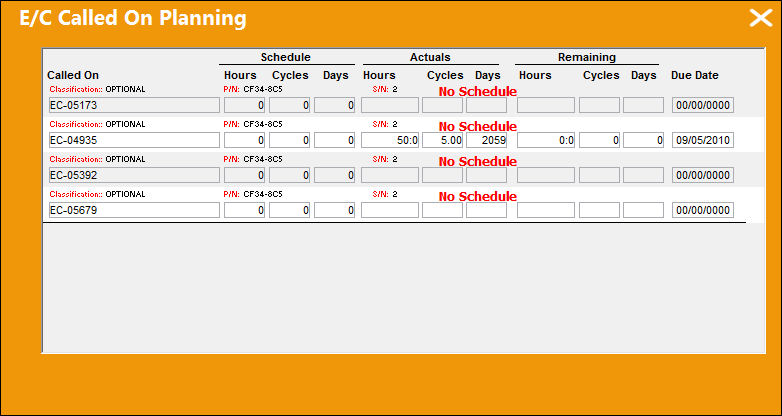Click Due Date field for EC-05173

[x=703, y=105]
